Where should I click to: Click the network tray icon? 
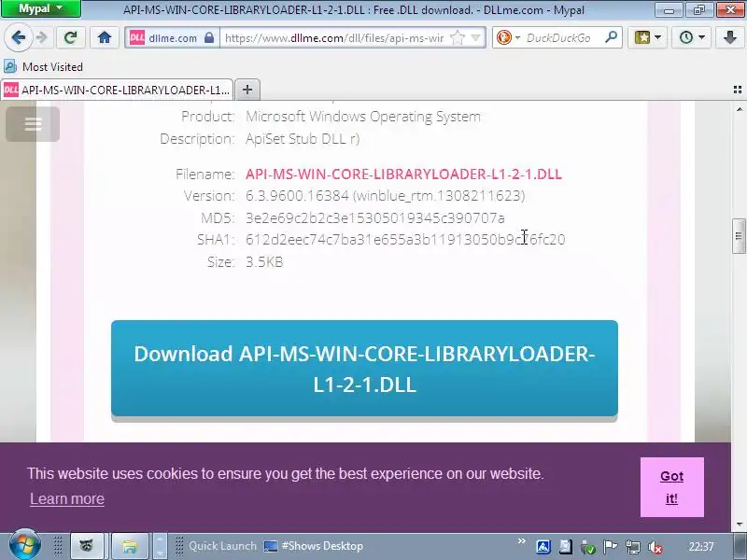point(633,547)
